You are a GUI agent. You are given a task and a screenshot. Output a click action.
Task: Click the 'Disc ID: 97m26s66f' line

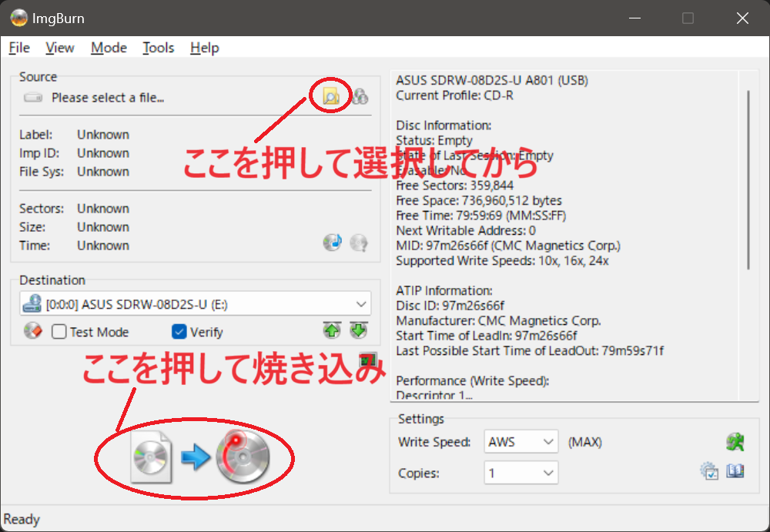[x=450, y=306]
